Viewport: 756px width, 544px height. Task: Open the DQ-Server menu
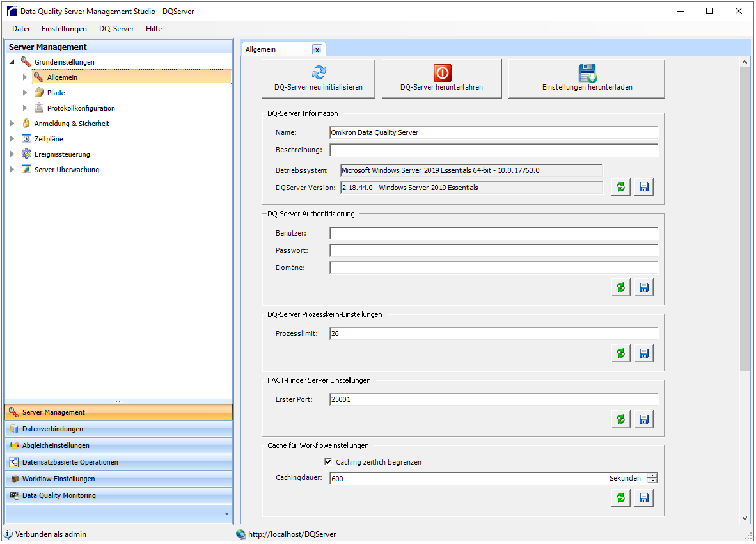(116, 28)
